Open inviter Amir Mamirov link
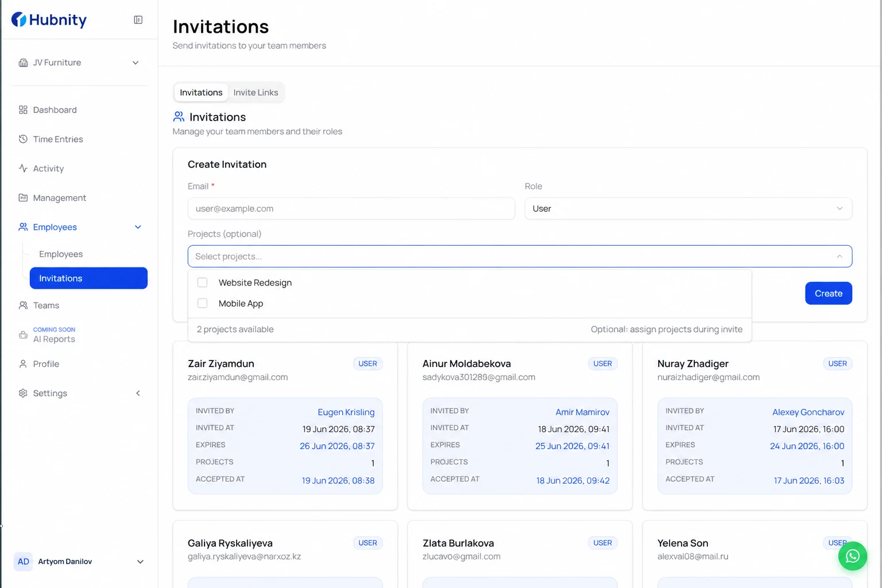882x588 pixels. point(582,412)
